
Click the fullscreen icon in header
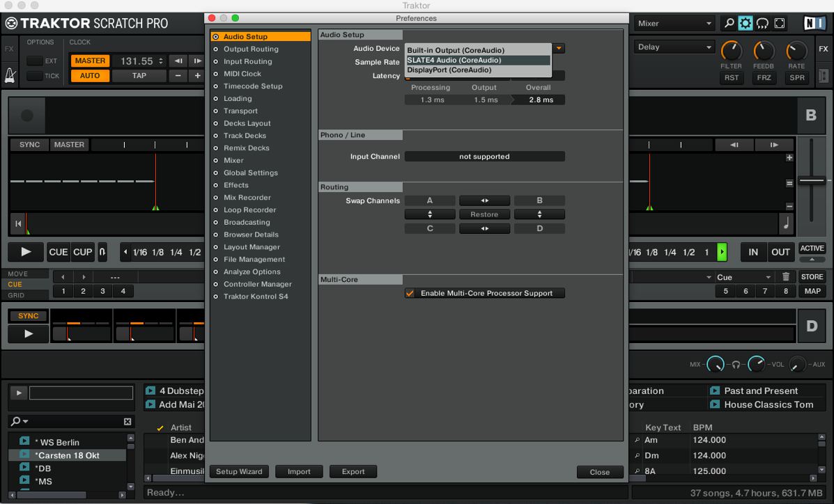point(780,24)
